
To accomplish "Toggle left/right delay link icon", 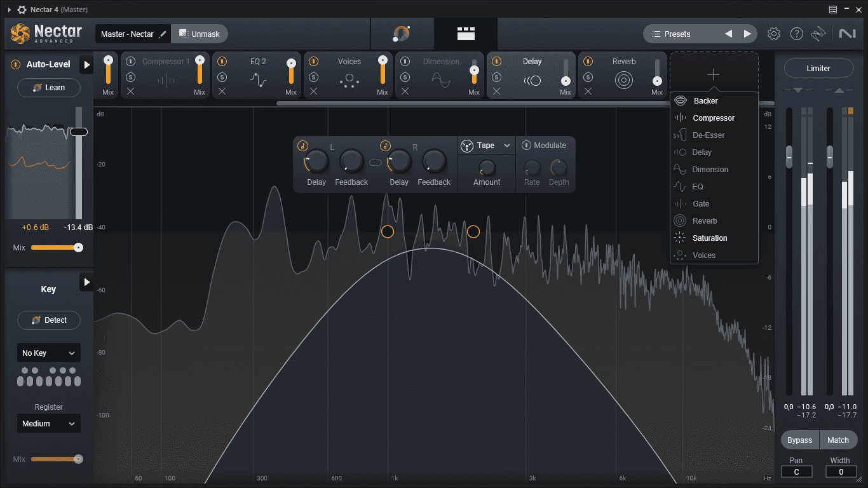I will click(376, 163).
